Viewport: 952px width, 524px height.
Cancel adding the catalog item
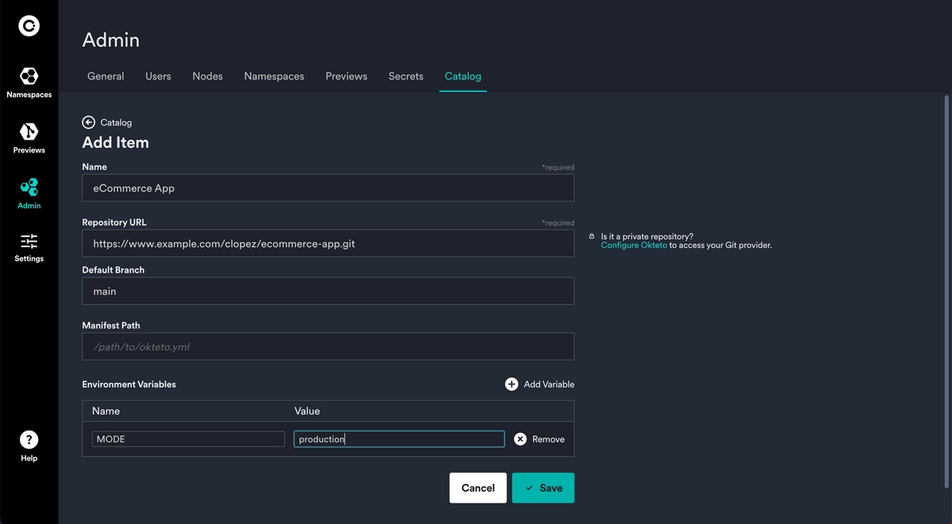tap(478, 488)
